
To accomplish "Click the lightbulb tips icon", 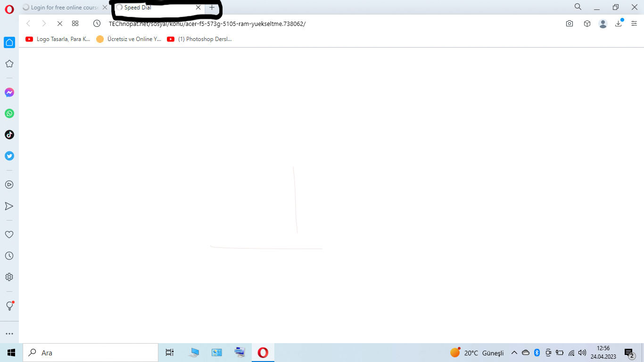I will 9,306.
